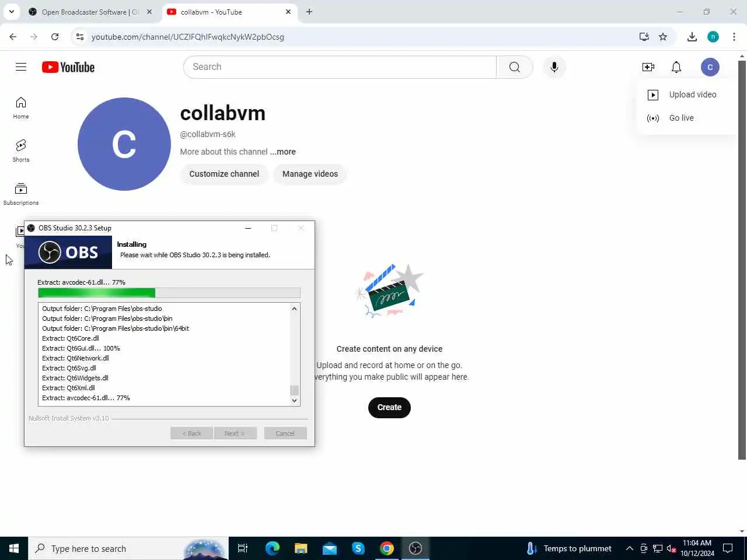
Task: Search with your voice microphone icon
Action: (554, 67)
